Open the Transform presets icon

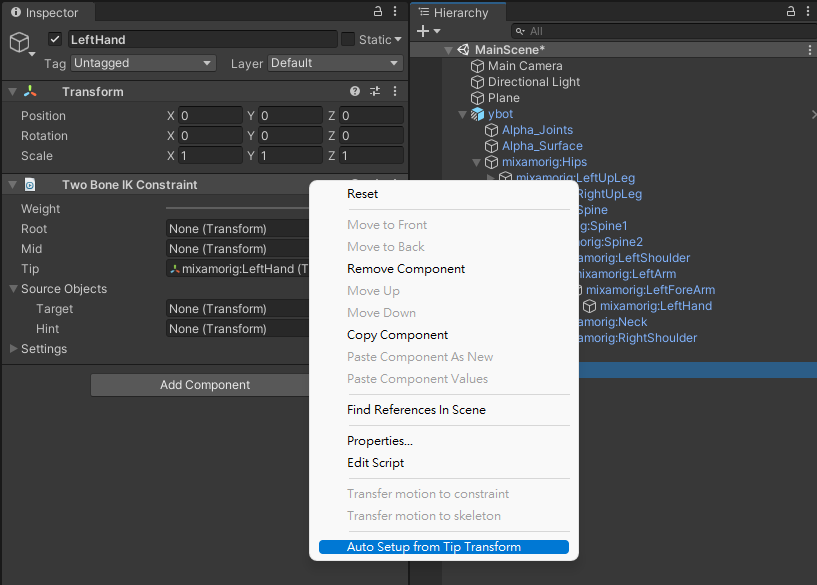coord(375,92)
